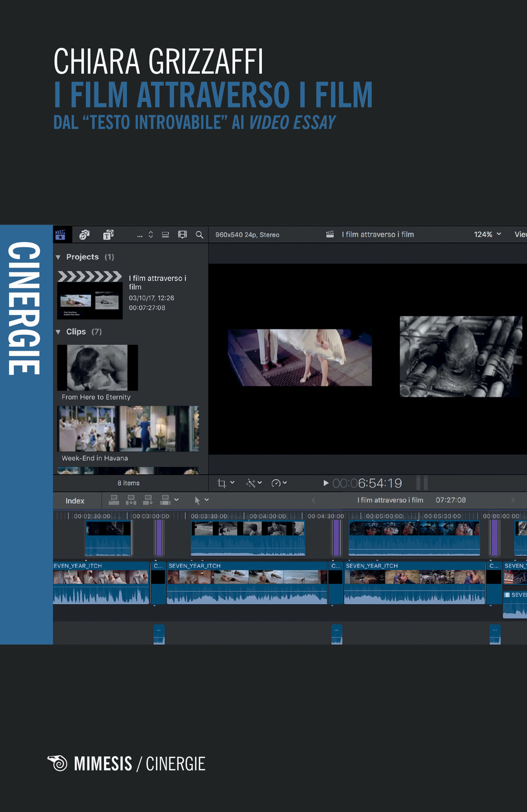527x812 pixels.
Task: Select the Libraries sidebar clapperboard icon
Action: tap(61, 235)
